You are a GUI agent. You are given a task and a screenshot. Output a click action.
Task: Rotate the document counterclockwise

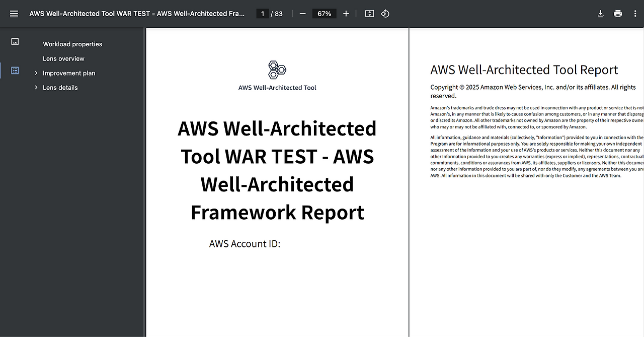point(385,14)
